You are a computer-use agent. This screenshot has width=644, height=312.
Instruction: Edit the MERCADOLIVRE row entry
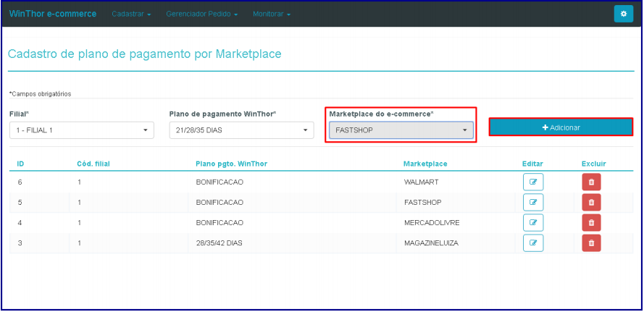(533, 222)
